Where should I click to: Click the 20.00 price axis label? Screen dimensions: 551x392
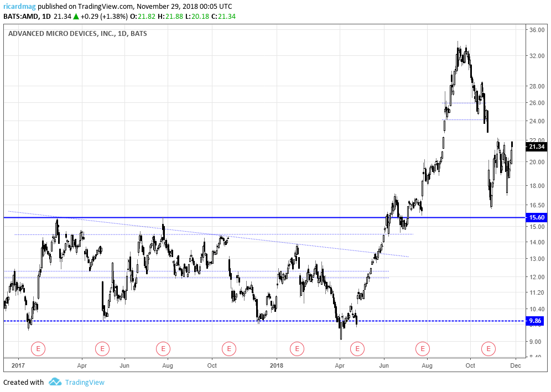[x=537, y=162]
